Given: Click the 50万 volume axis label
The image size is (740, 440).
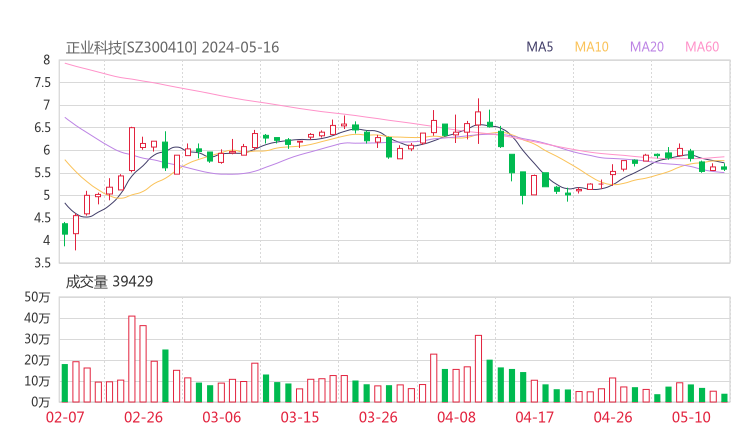Looking at the screenshot, I should [37, 297].
